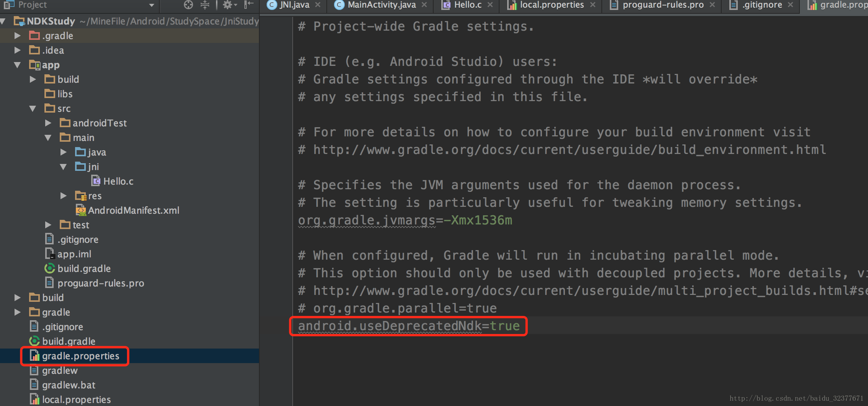Open the Project view dropdown arrow

[x=152, y=5]
